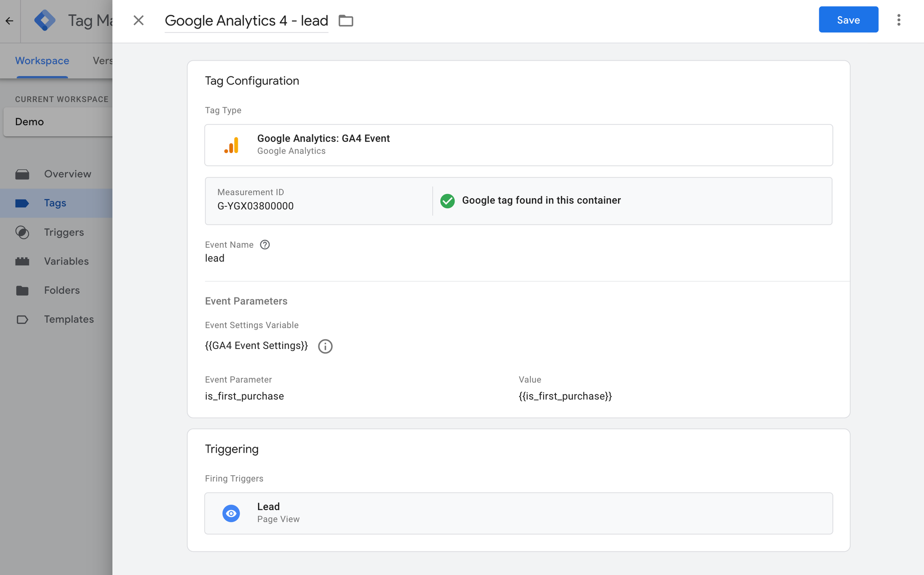Click info icon next to GA4 Event Settings
Screen dimensions: 924x575
(x=325, y=346)
